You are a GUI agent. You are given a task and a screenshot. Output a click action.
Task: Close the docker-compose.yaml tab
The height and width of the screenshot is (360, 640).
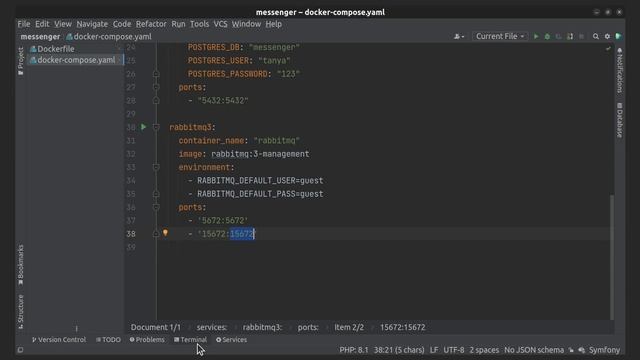point(119,60)
